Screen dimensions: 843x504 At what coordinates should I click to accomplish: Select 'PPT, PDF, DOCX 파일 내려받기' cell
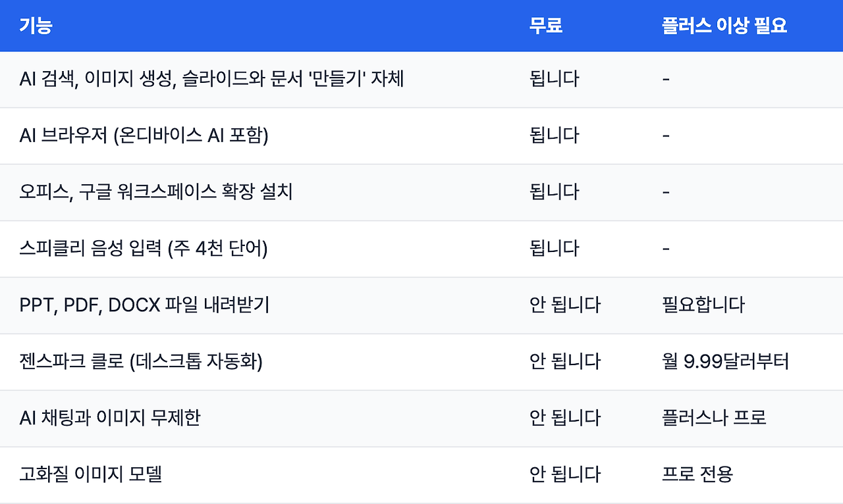pos(144,305)
